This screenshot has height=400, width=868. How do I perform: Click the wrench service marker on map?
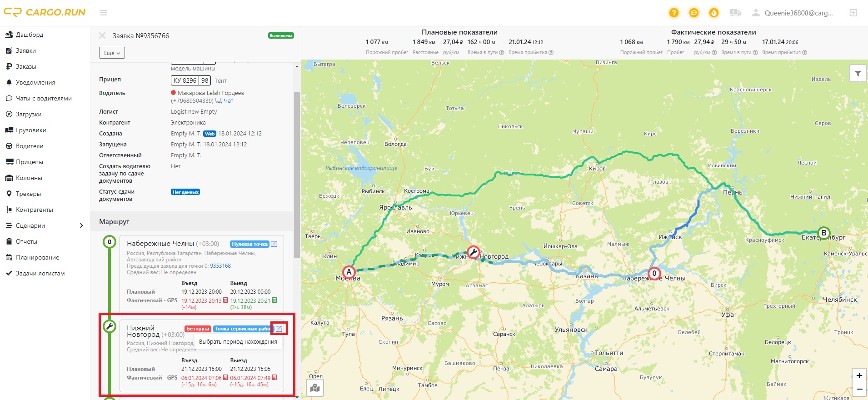473,252
